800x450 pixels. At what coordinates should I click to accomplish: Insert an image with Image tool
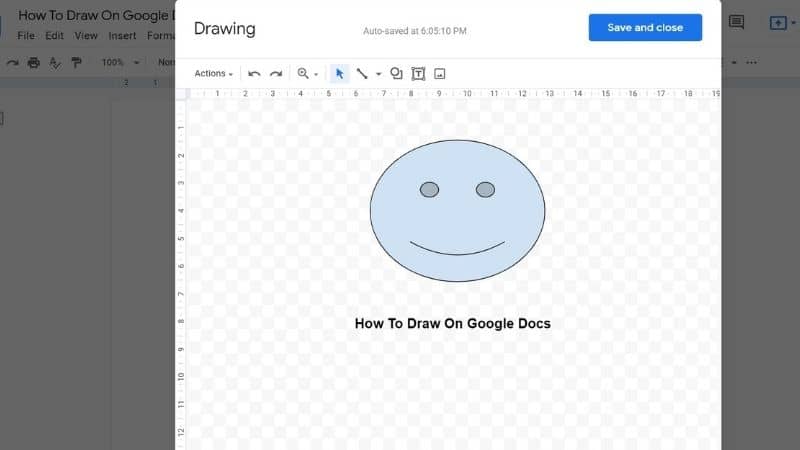pos(439,74)
